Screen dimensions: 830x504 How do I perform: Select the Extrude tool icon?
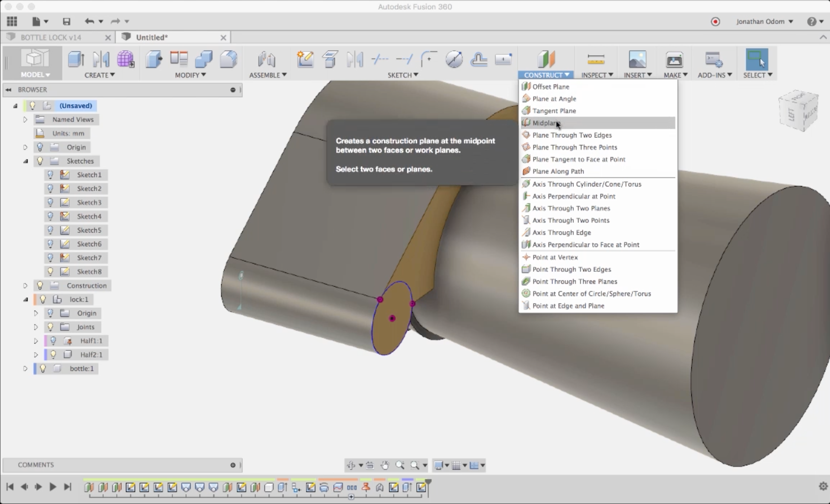[76, 59]
